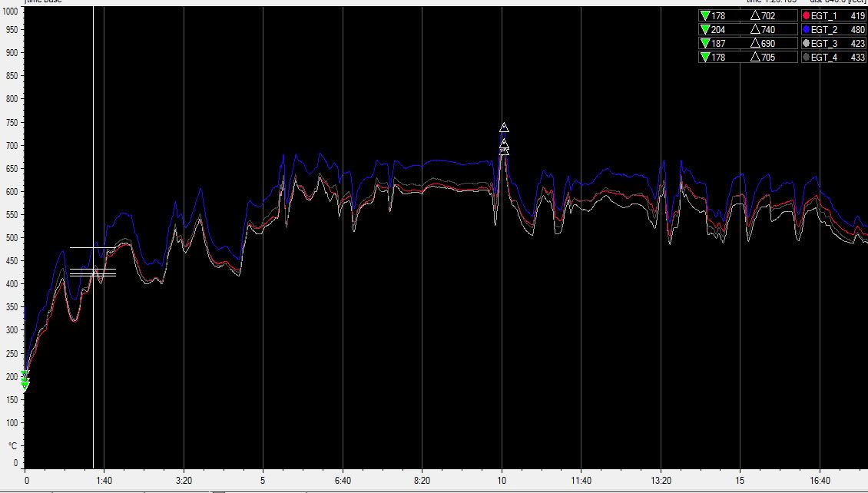Viewport: 868px width, 493px height.
Task: Click the green minimum triangle in the EGT_1 row
Action: 704,16
